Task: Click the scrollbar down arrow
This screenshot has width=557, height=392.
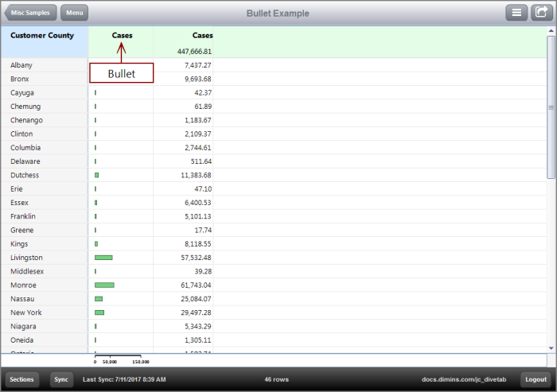Action: 551,348
